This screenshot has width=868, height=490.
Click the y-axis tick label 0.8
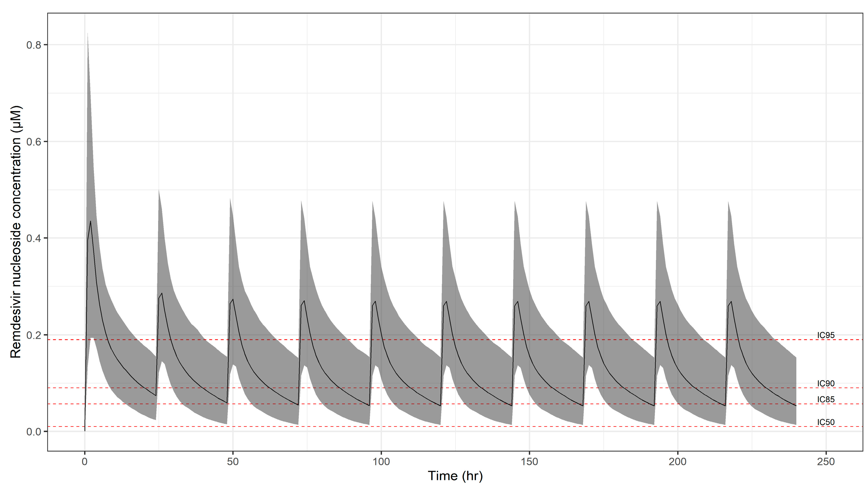coord(34,45)
